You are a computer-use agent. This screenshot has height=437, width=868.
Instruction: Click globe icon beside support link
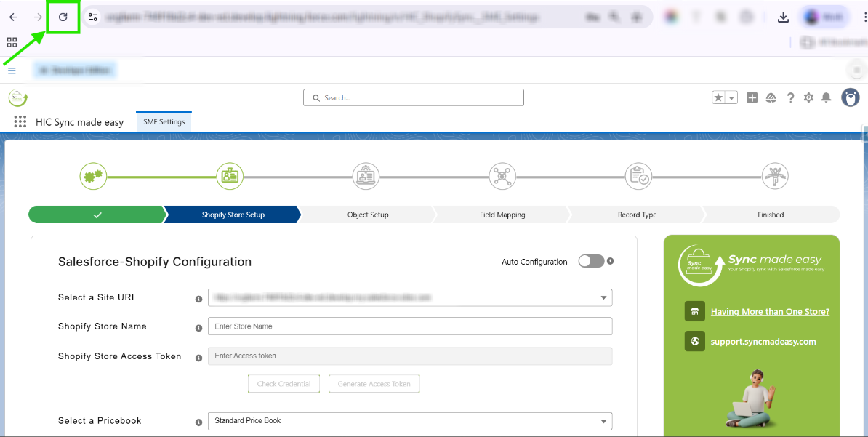point(695,340)
